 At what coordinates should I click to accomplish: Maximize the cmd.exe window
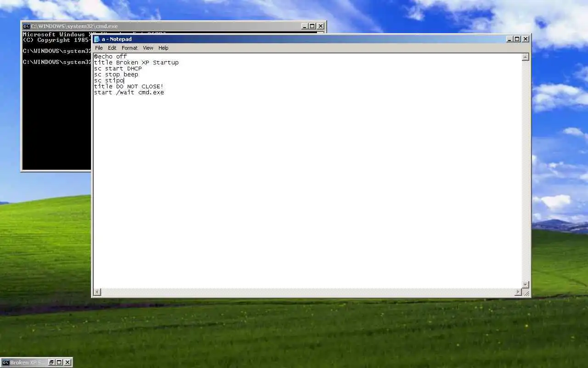pyautogui.click(x=312, y=26)
